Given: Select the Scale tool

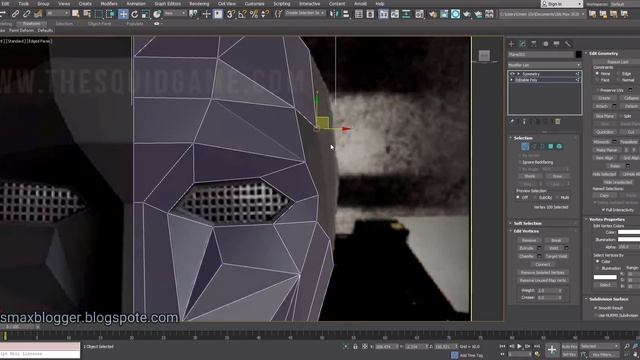Looking at the screenshot, I should coord(145,14).
